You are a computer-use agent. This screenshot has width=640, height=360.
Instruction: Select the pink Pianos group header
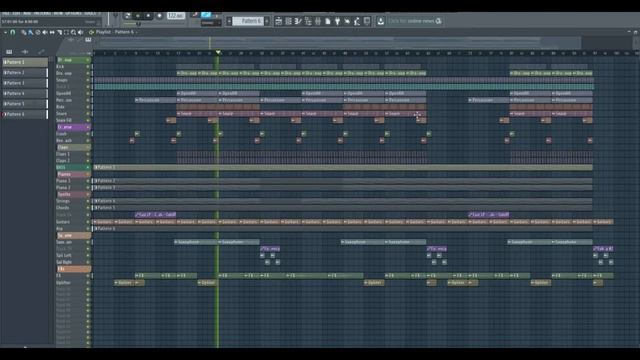click(73, 174)
